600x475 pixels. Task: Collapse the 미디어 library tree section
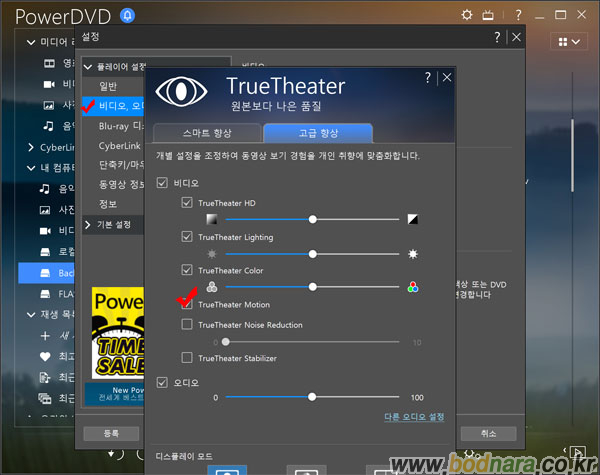[31, 42]
